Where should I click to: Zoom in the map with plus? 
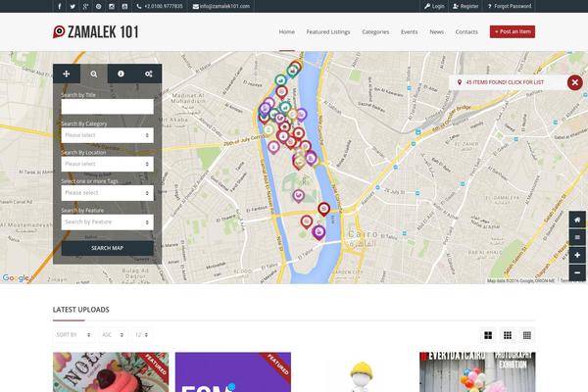[x=577, y=255]
